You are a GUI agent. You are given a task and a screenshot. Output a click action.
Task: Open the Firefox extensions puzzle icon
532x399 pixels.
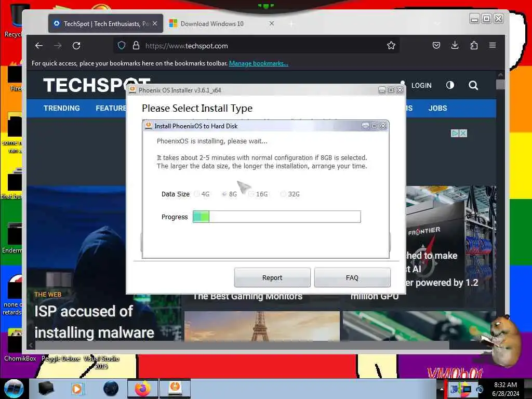tap(474, 45)
